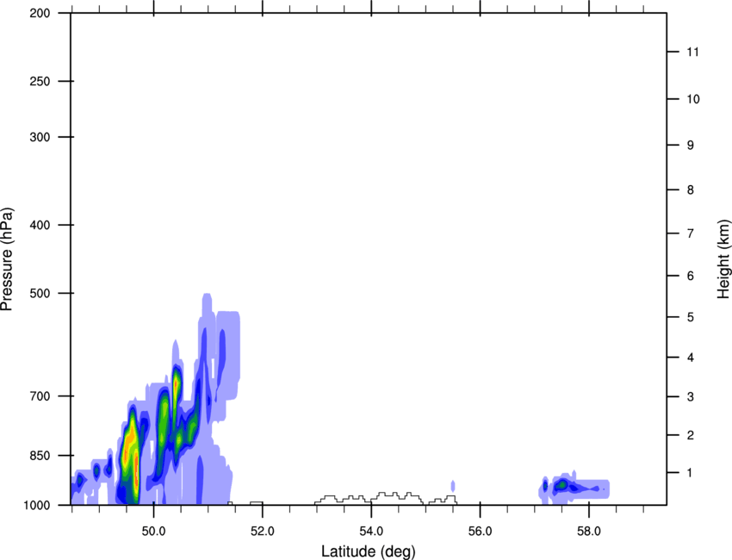Screen dimensions: 732x560
Task: Pick the 3 km height label
Action: point(691,397)
